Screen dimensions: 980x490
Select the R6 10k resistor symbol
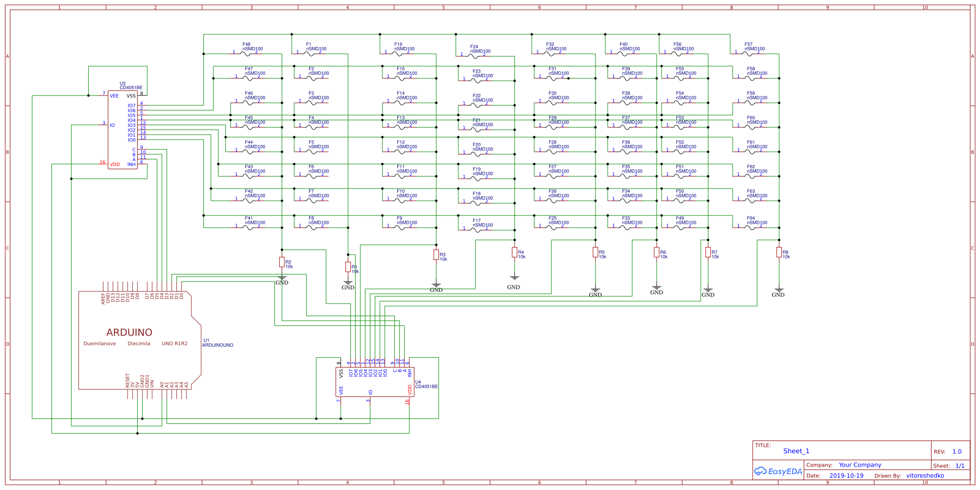coord(656,252)
